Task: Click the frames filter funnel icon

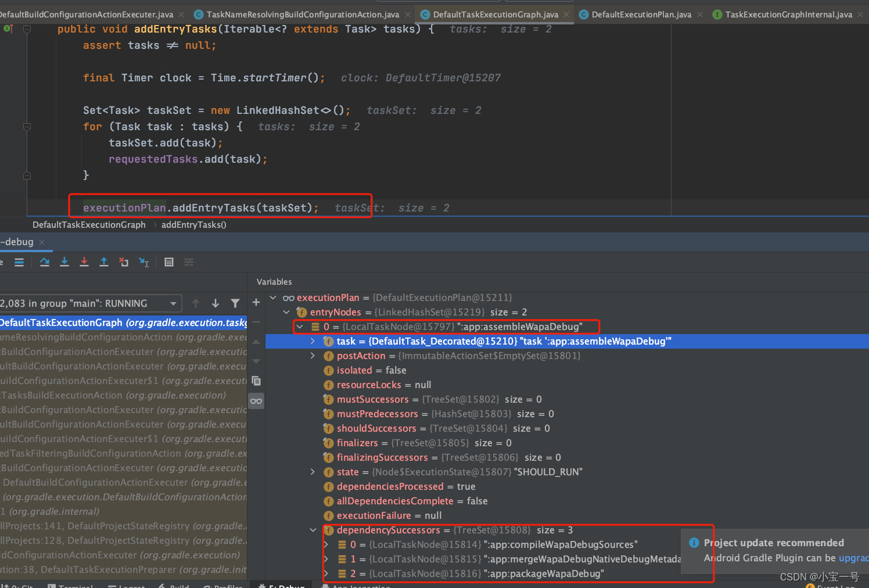Action: click(235, 303)
